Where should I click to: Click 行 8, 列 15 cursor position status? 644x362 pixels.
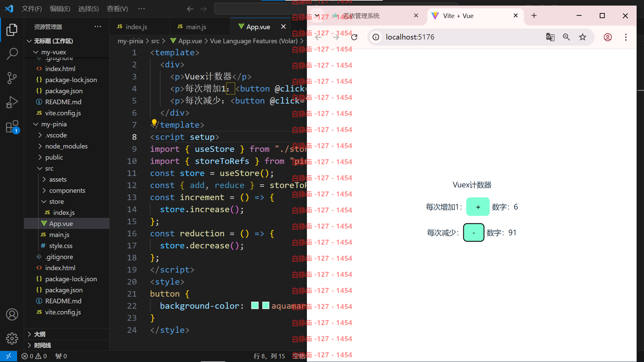(x=269, y=356)
